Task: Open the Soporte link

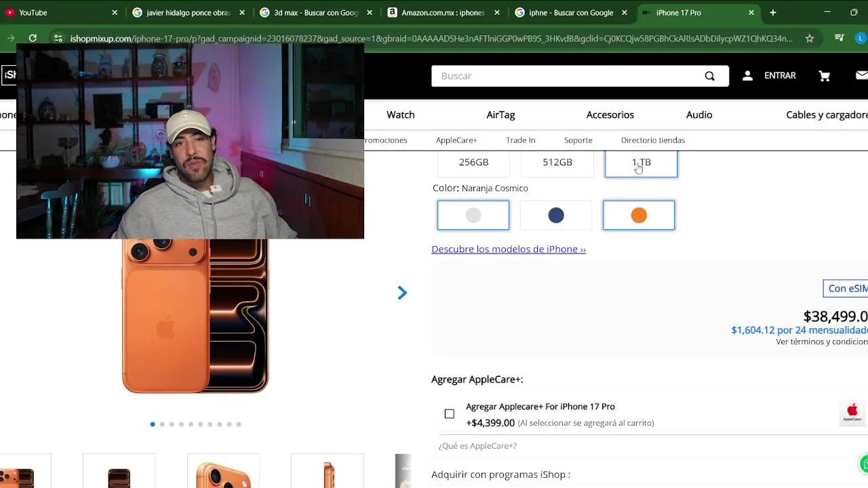Action: tap(578, 140)
